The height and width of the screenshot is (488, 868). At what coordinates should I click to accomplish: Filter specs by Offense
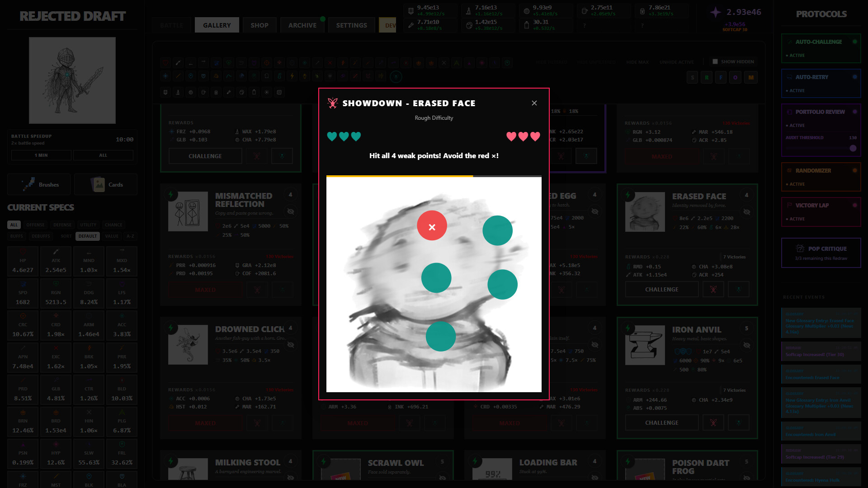35,225
